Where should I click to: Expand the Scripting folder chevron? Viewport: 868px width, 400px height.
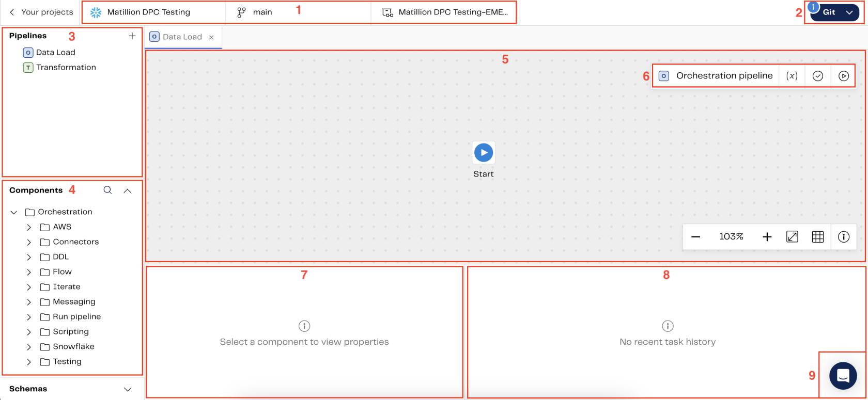29,332
